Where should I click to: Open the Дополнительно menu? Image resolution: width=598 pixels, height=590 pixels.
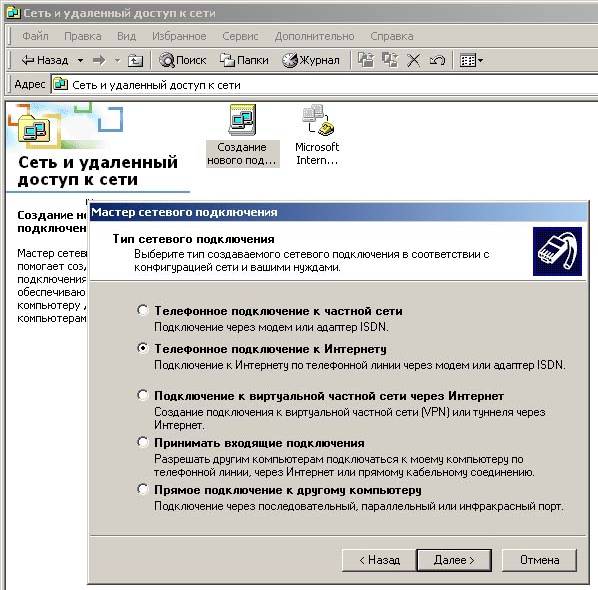(x=315, y=36)
